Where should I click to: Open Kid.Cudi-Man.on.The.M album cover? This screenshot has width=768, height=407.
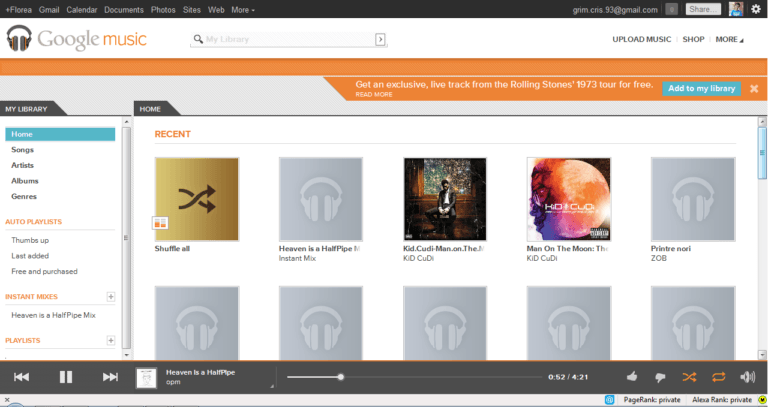445,199
